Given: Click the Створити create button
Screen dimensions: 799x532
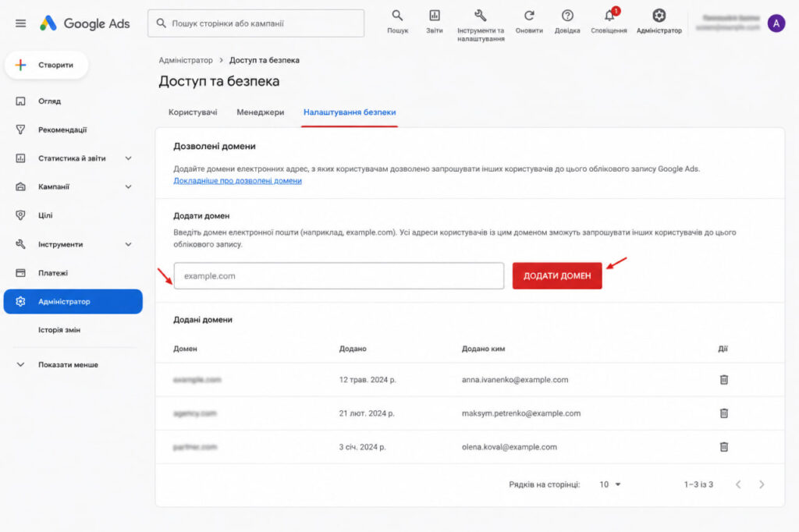Looking at the screenshot, I should [x=46, y=66].
